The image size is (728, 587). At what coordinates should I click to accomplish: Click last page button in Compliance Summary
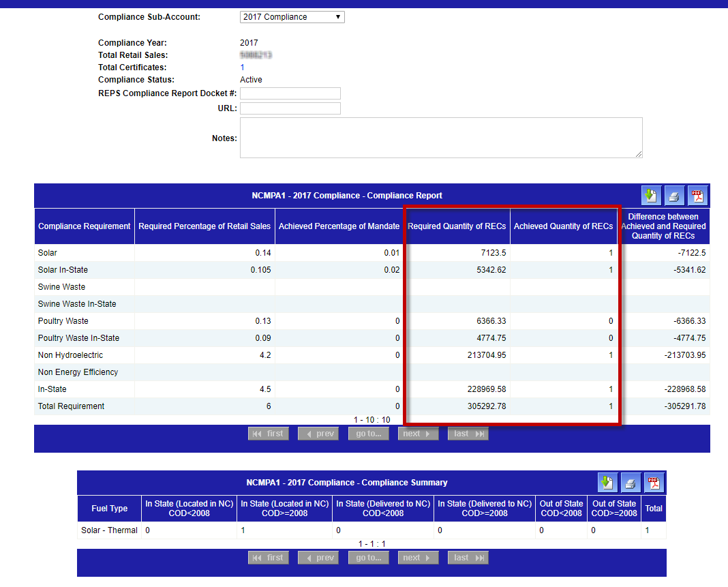468,558
